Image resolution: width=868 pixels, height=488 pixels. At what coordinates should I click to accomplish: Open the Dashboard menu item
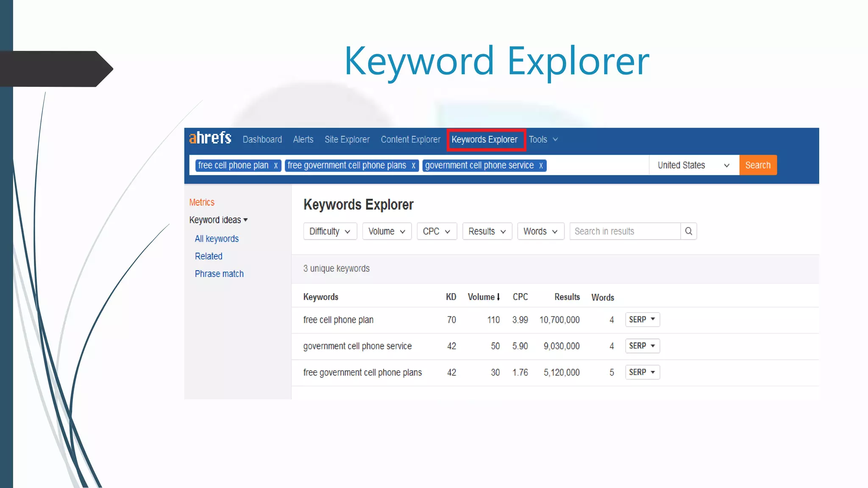coord(262,139)
